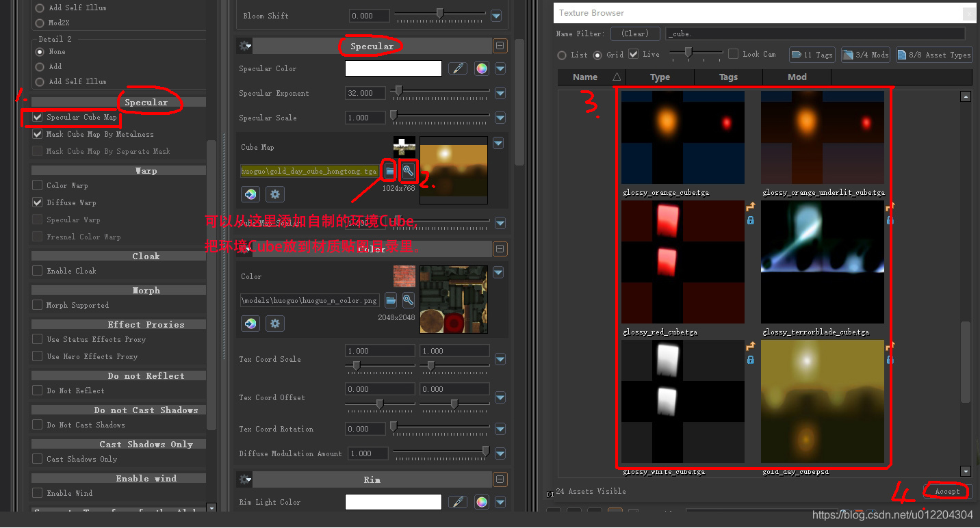Select the Detail 2 None radio button
The width and height of the screenshot is (980, 528).
click(x=40, y=51)
